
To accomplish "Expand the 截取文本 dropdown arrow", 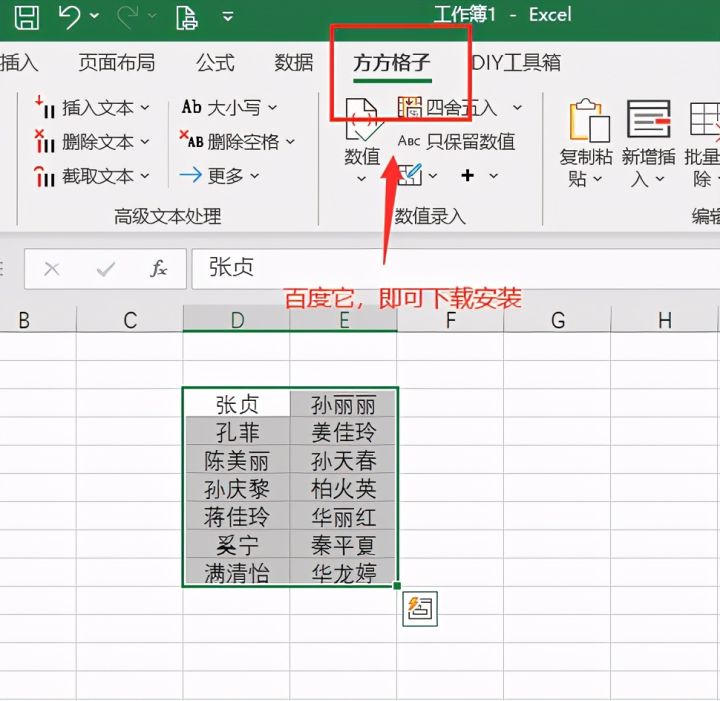I will [145, 176].
